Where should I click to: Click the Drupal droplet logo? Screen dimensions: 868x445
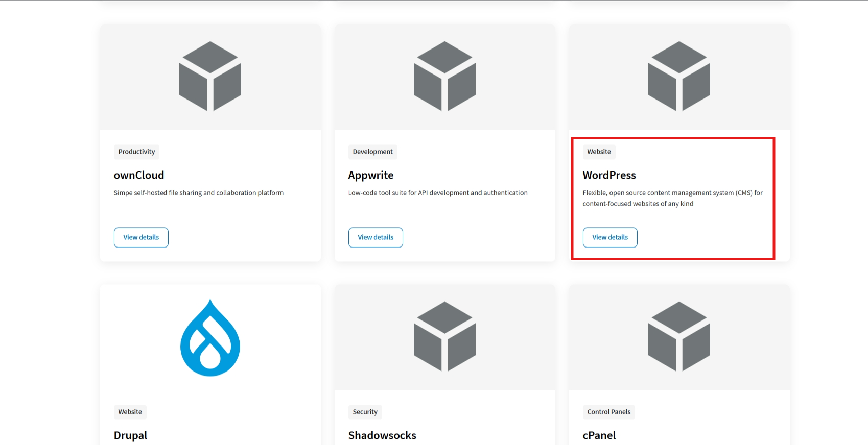tap(210, 337)
